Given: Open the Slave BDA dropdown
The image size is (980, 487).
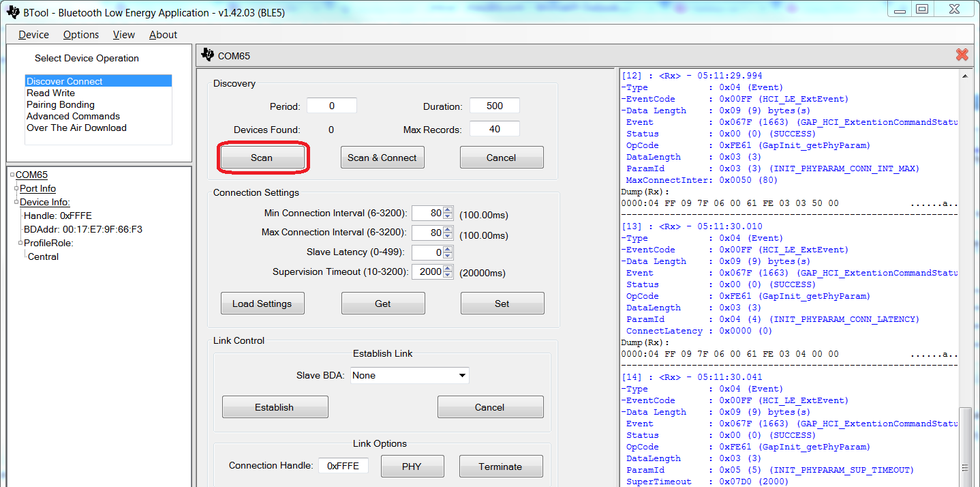Looking at the screenshot, I should tap(462, 376).
